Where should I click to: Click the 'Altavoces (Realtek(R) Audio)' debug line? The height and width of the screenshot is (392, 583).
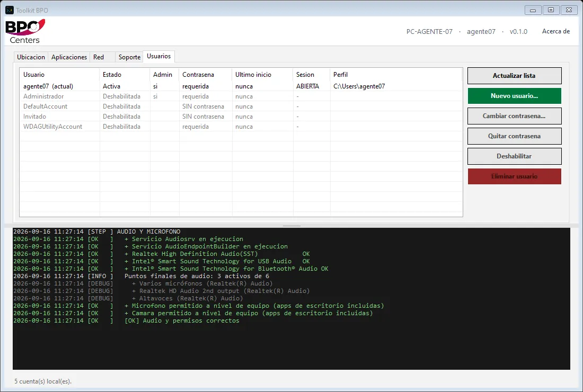click(x=128, y=298)
